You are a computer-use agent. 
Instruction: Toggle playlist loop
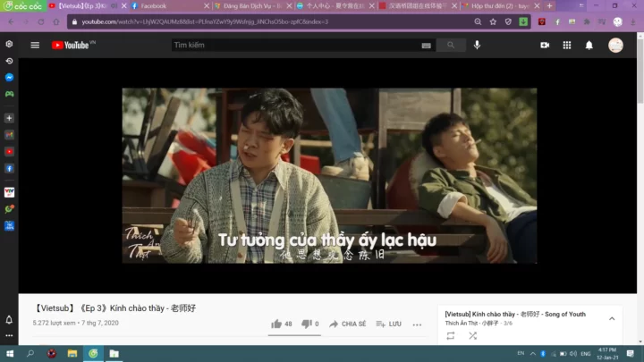pyautogui.click(x=451, y=336)
